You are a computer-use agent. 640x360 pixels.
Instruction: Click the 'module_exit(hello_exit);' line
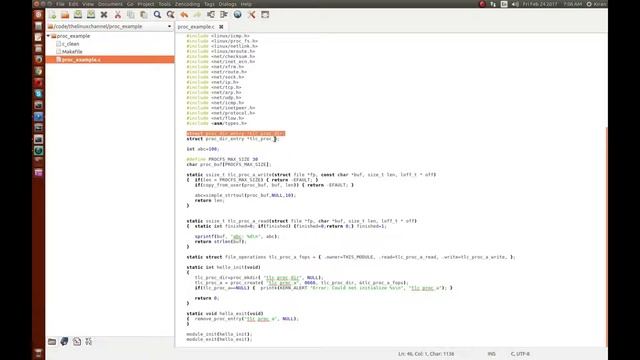click(x=219, y=339)
